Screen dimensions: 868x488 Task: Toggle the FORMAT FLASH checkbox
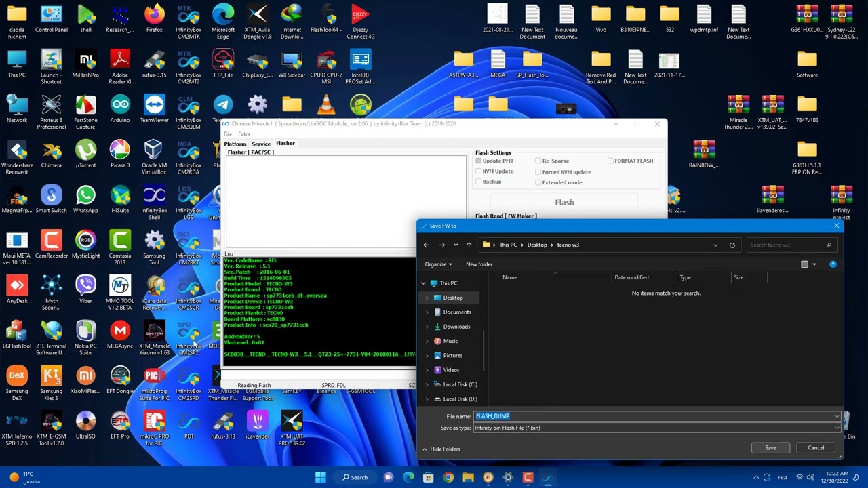pyautogui.click(x=610, y=161)
